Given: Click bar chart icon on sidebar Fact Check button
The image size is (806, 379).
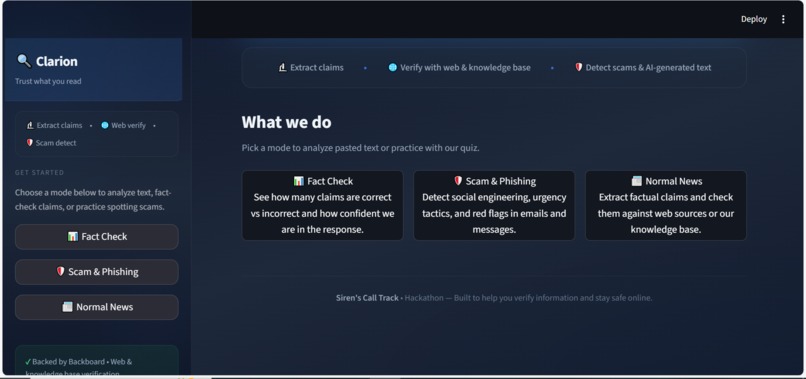Looking at the screenshot, I should 72,237.
